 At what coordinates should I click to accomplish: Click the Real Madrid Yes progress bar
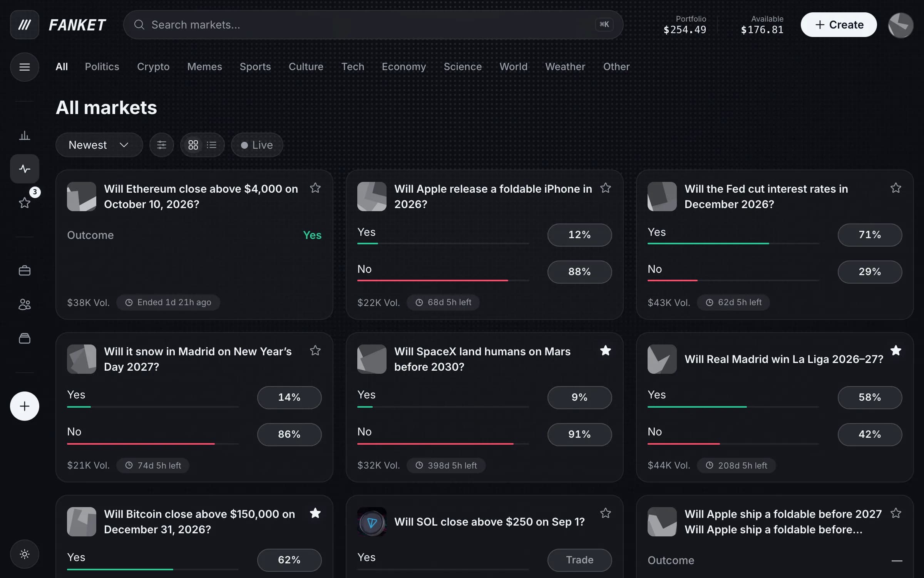point(733,407)
